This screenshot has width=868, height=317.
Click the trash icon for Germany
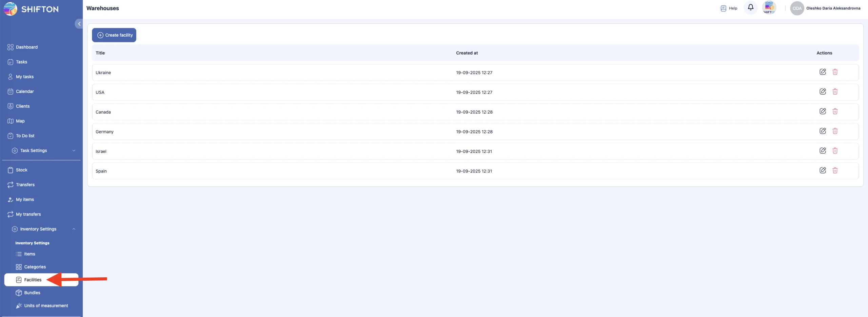pos(835,131)
